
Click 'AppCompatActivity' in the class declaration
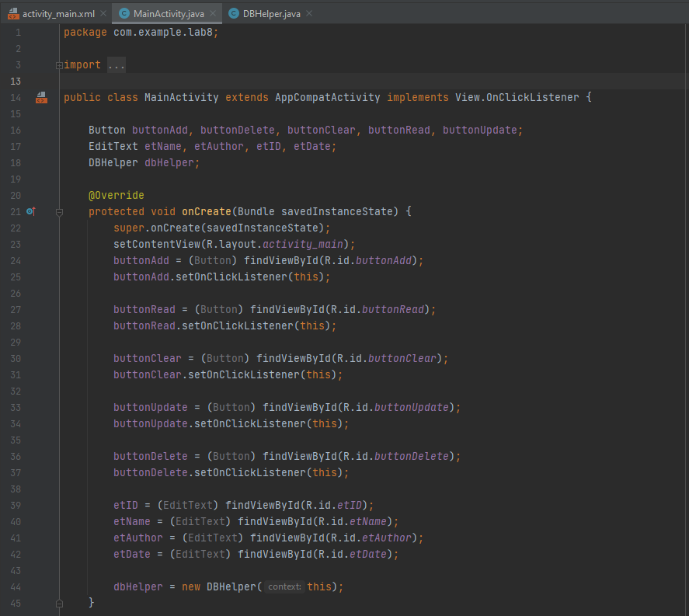[x=327, y=98]
